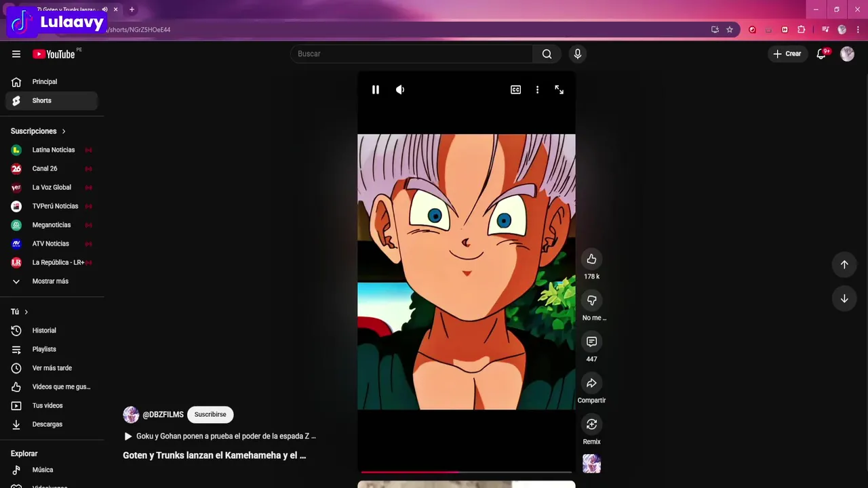
Task: Open ATV Noticias channel
Action: tap(52, 243)
